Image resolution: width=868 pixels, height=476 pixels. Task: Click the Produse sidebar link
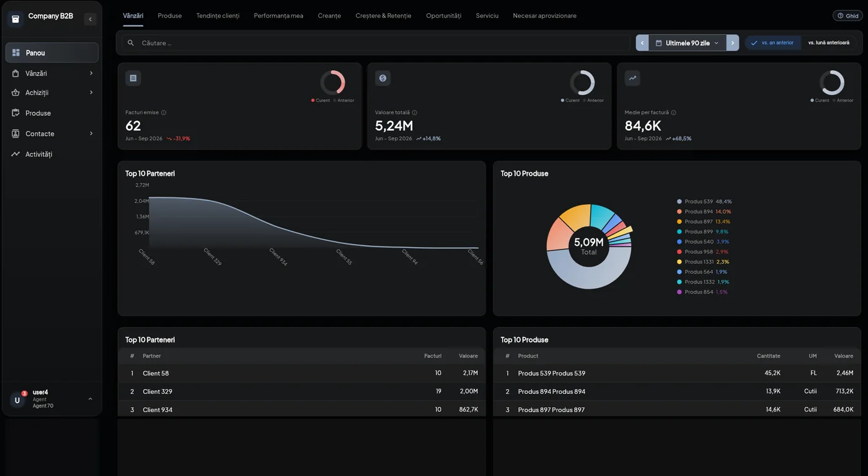(38, 113)
